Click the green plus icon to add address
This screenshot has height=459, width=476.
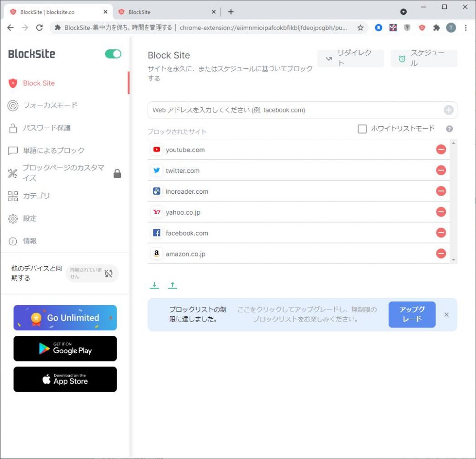(x=448, y=110)
